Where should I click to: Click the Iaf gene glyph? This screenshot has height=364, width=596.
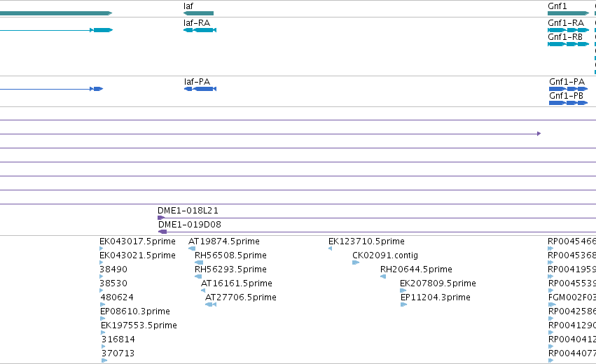198,13
